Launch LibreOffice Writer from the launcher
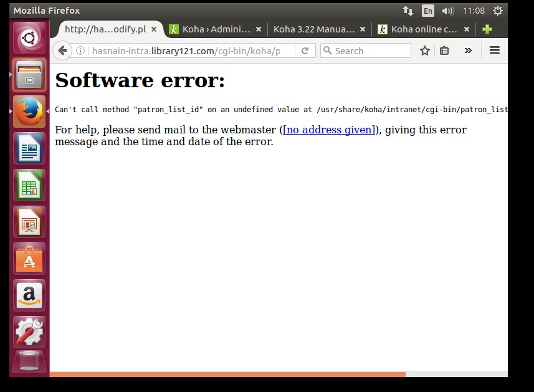The width and height of the screenshot is (534, 392). click(x=29, y=148)
